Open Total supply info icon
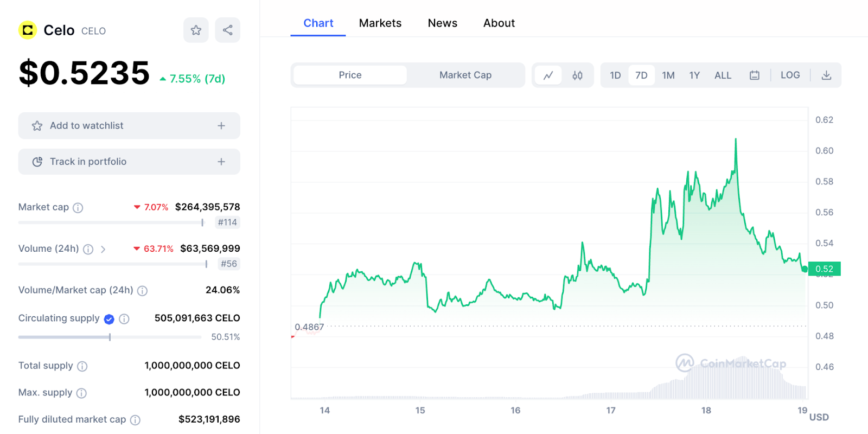 [x=82, y=366]
